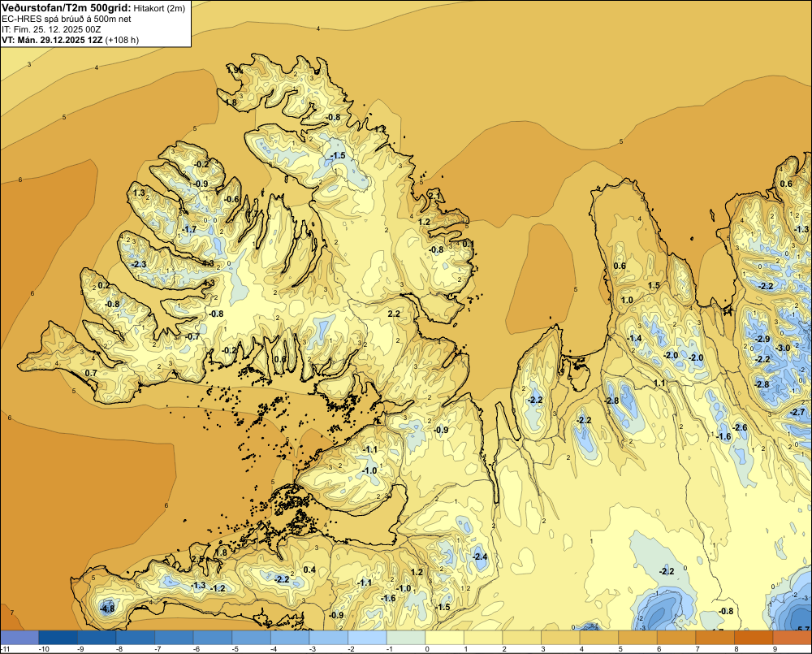Click the '-0.7' temperature value on the map
812x654 pixels.
(x=192, y=337)
